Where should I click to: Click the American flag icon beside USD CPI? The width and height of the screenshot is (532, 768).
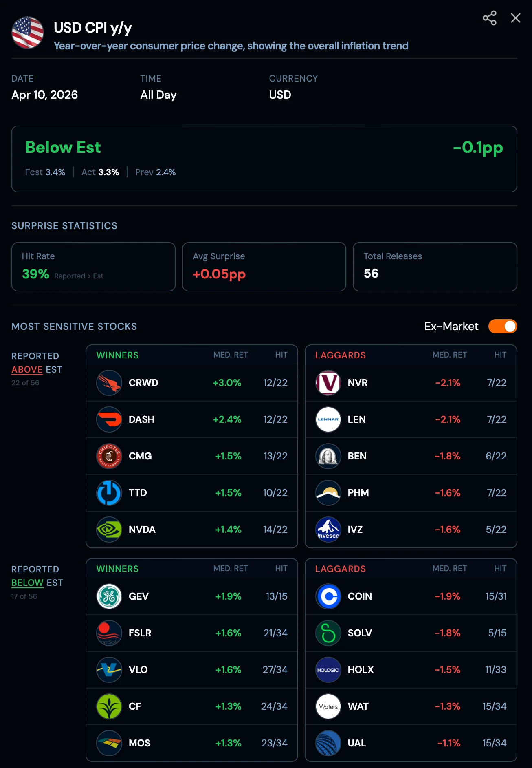coord(27,33)
